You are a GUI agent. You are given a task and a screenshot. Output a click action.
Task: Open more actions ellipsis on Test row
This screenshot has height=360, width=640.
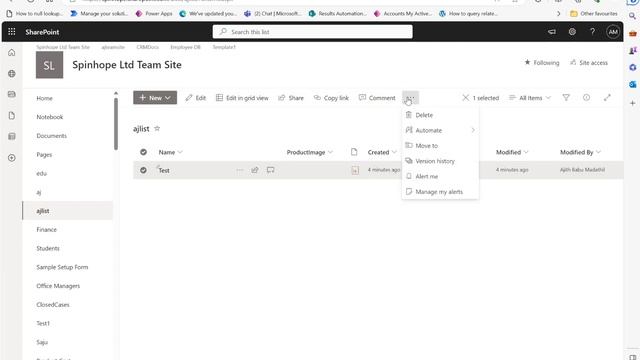tap(240, 170)
